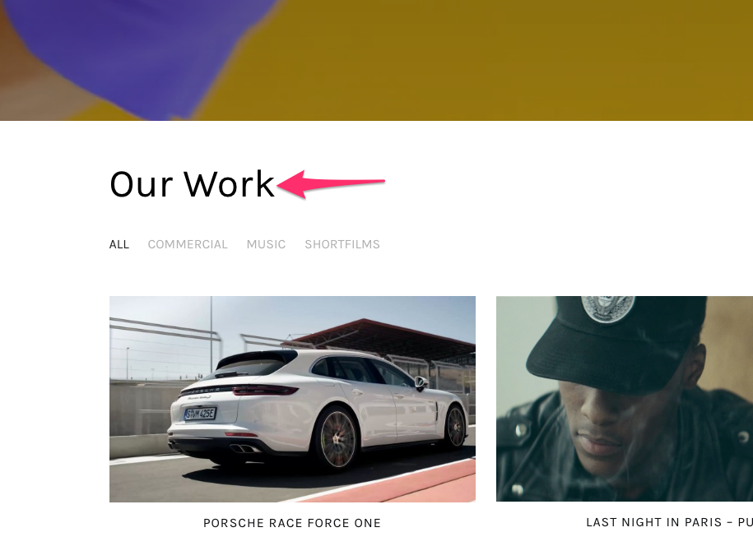Open the Last Night in Paris thumbnail
The height and width of the screenshot is (560, 753).
[625, 399]
